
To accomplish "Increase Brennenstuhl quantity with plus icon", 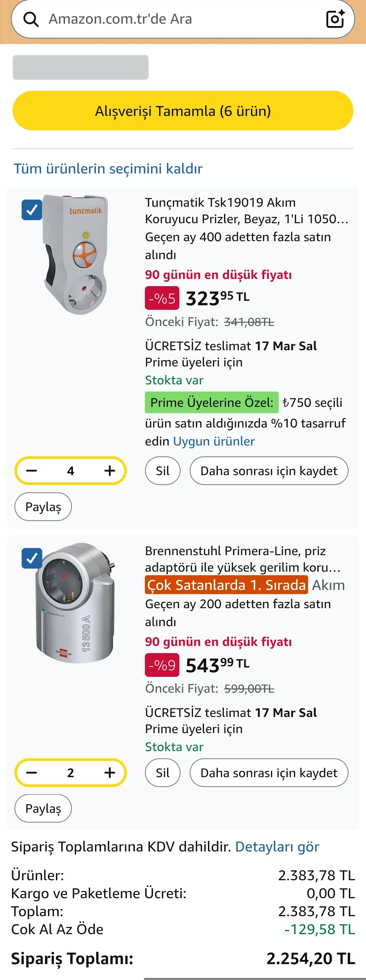I will [x=110, y=772].
